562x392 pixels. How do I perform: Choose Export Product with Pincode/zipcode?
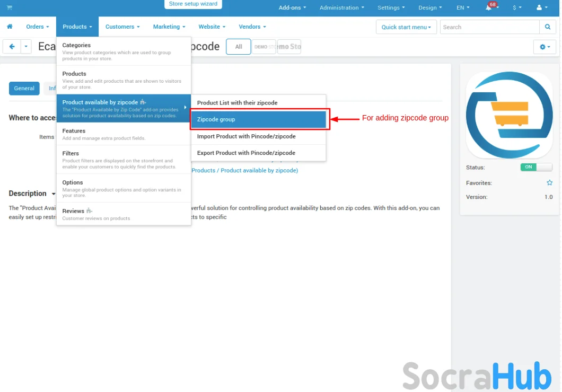(x=258, y=153)
